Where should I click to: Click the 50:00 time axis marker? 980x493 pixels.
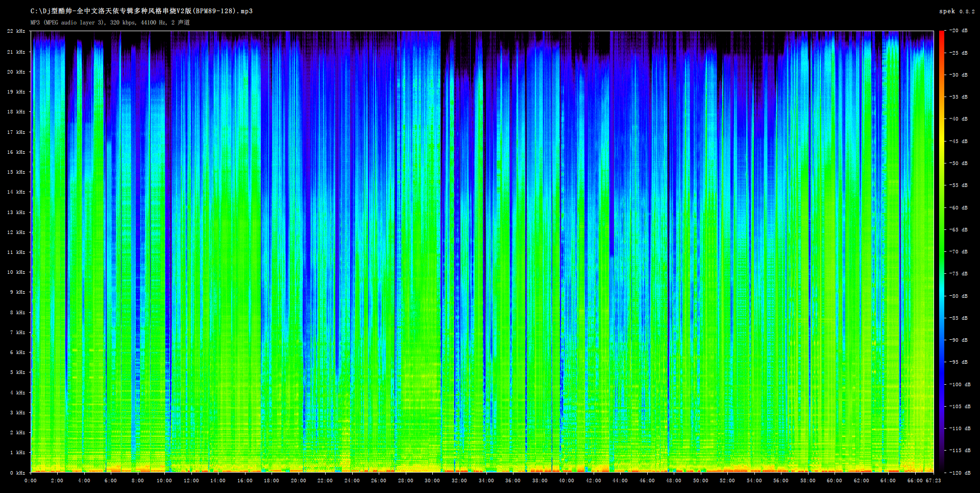[700, 481]
